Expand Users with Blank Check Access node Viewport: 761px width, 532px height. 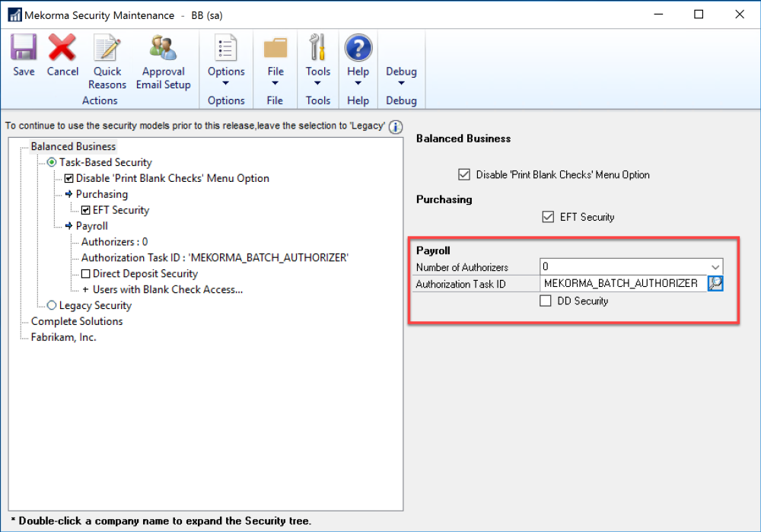point(85,290)
